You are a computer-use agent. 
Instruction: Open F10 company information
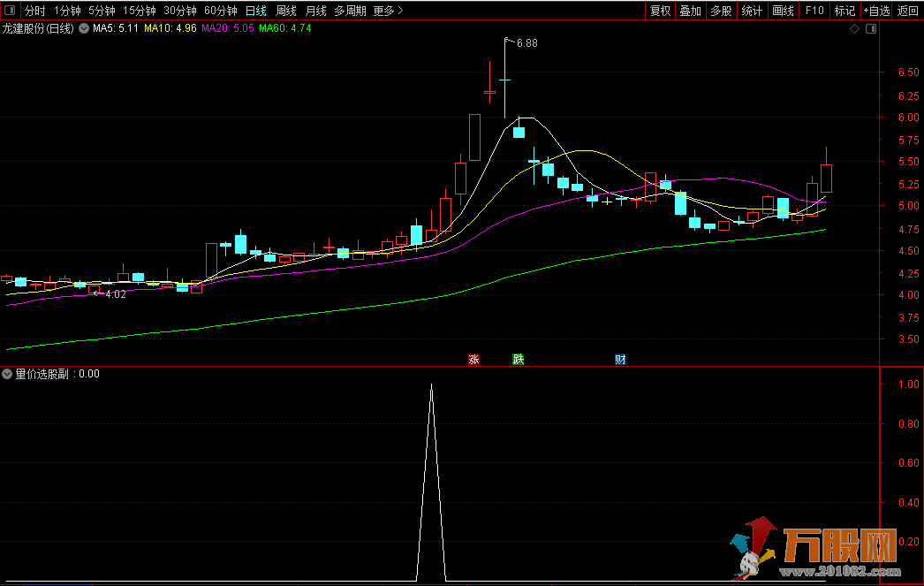coord(814,11)
